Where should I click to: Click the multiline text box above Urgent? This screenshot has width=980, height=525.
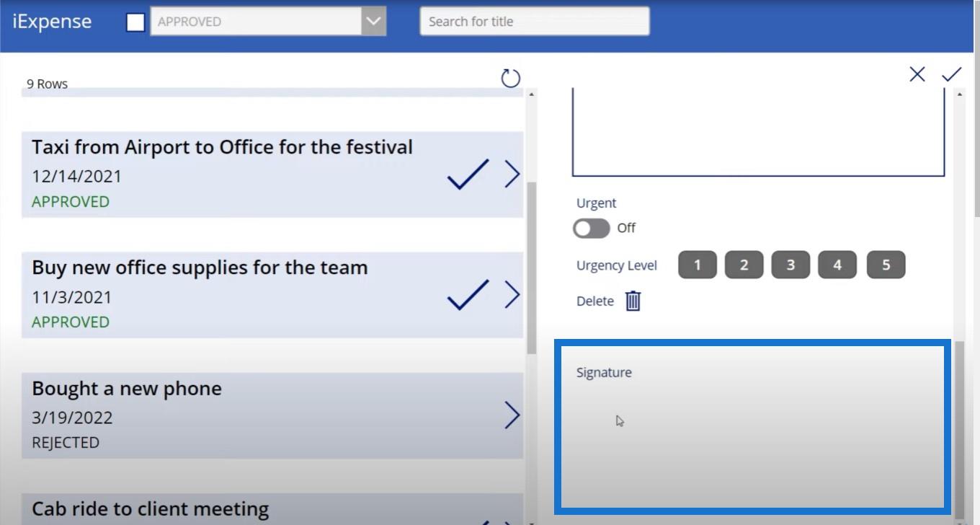pyautogui.click(x=758, y=132)
